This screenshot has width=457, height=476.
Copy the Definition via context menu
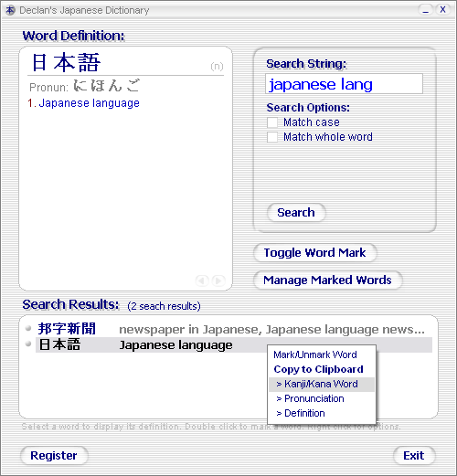[x=322, y=413]
